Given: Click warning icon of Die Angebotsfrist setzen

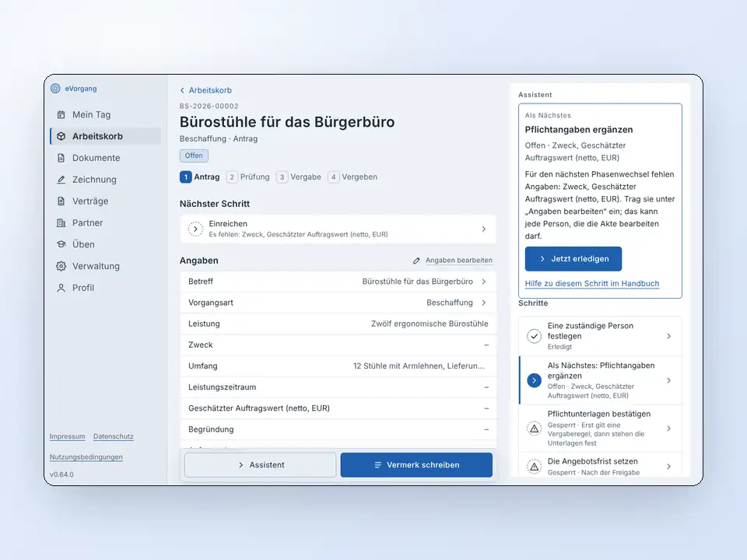Looking at the screenshot, I should [534, 467].
